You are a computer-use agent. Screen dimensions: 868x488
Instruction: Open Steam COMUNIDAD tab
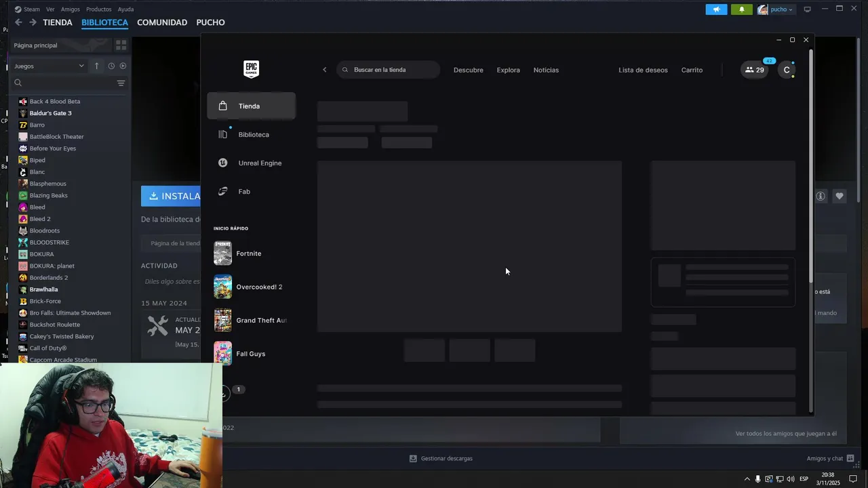[x=162, y=22]
